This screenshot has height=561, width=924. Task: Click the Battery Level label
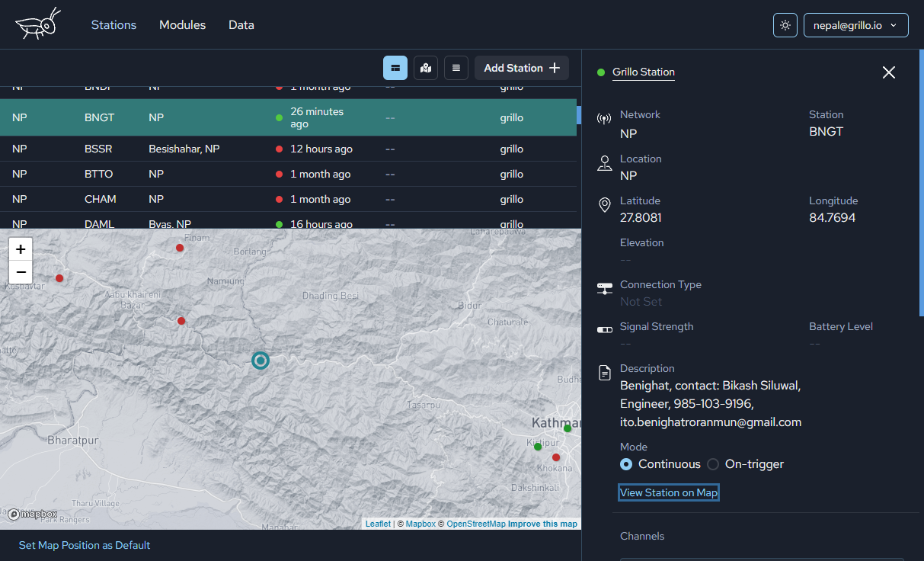coord(841,326)
